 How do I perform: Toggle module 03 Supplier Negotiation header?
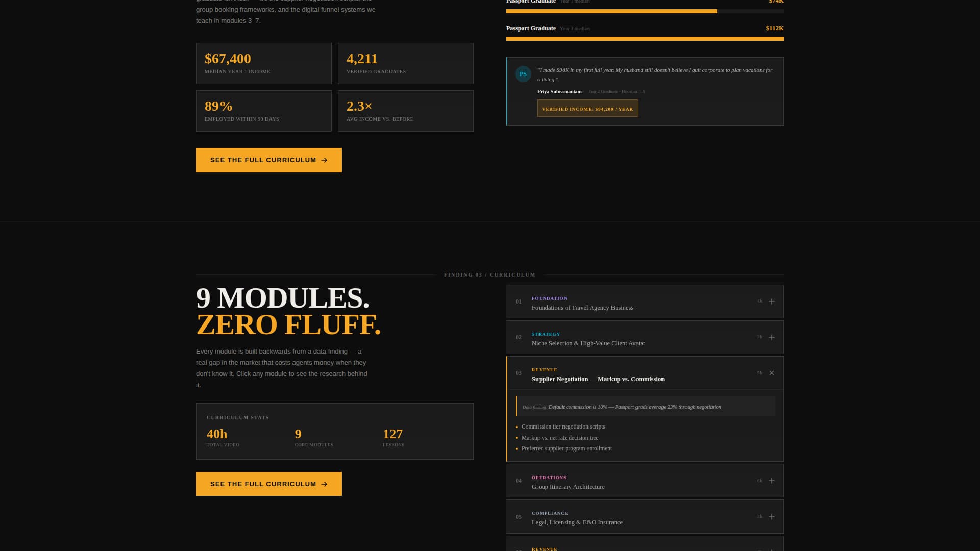tap(645, 373)
